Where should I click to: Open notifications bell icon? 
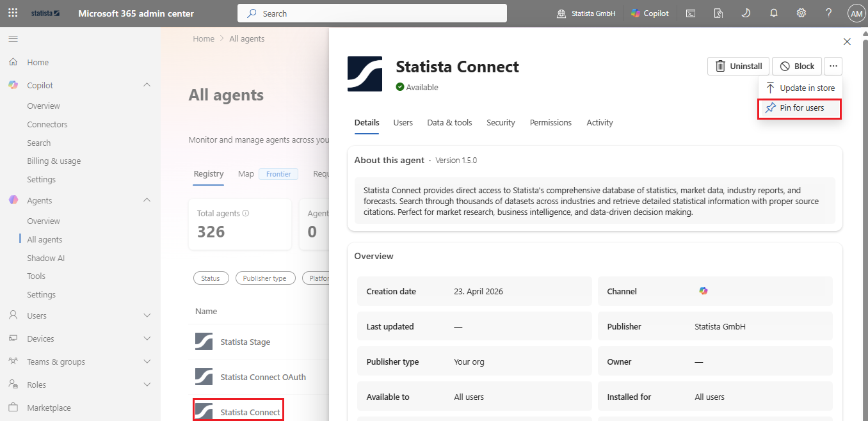coord(773,13)
